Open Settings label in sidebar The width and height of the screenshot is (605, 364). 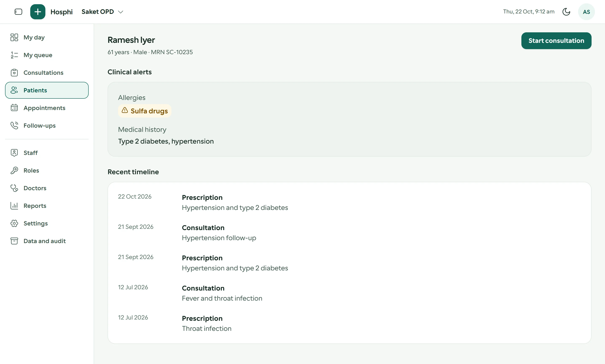[36, 223]
